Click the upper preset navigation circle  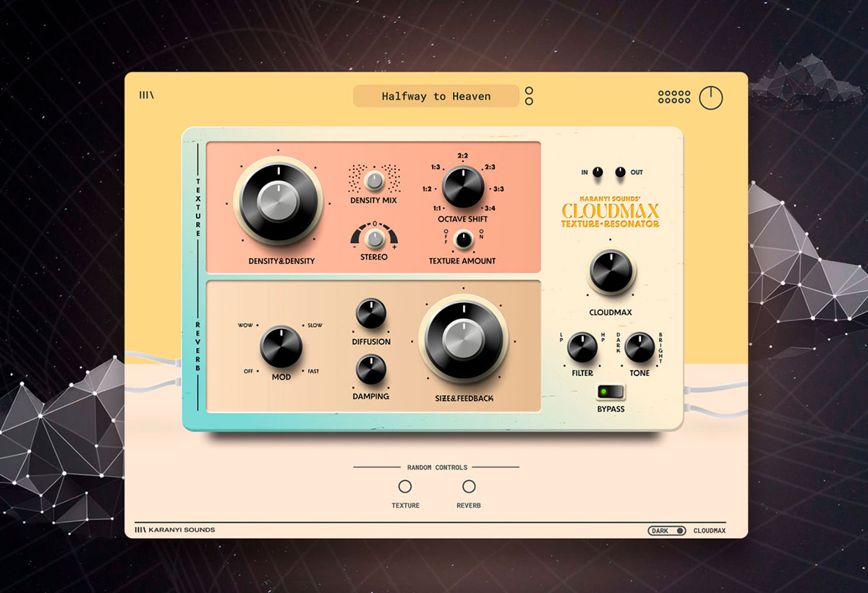[x=529, y=91]
